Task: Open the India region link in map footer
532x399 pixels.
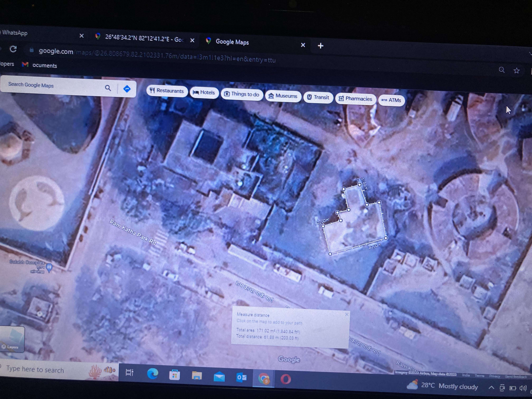Action: 466,375
